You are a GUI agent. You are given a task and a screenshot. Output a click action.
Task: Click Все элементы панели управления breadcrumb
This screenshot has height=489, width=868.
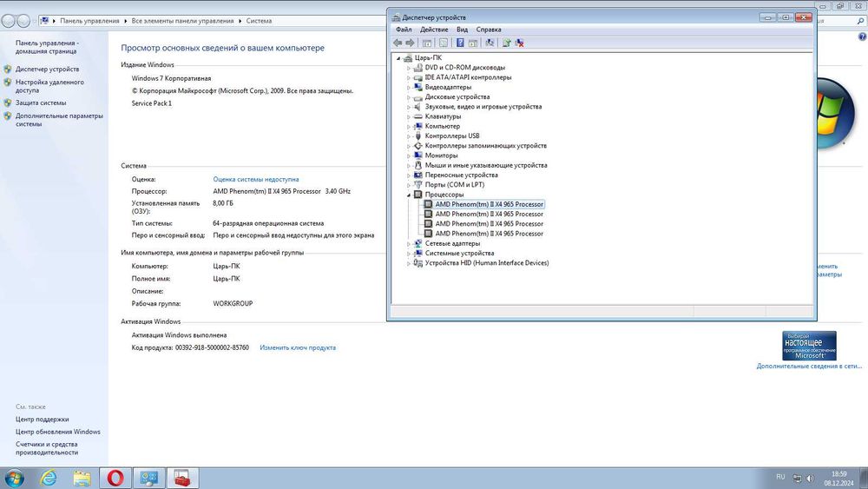click(182, 21)
